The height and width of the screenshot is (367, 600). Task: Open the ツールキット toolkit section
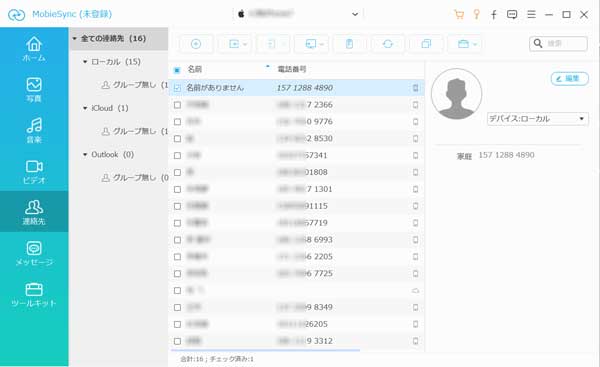(x=34, y=295)
